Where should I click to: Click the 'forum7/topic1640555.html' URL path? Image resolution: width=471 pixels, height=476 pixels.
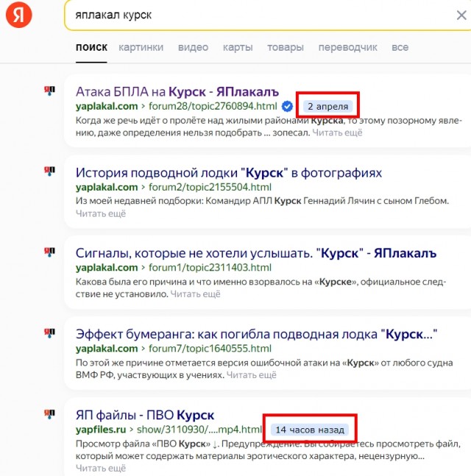(210, 349)
